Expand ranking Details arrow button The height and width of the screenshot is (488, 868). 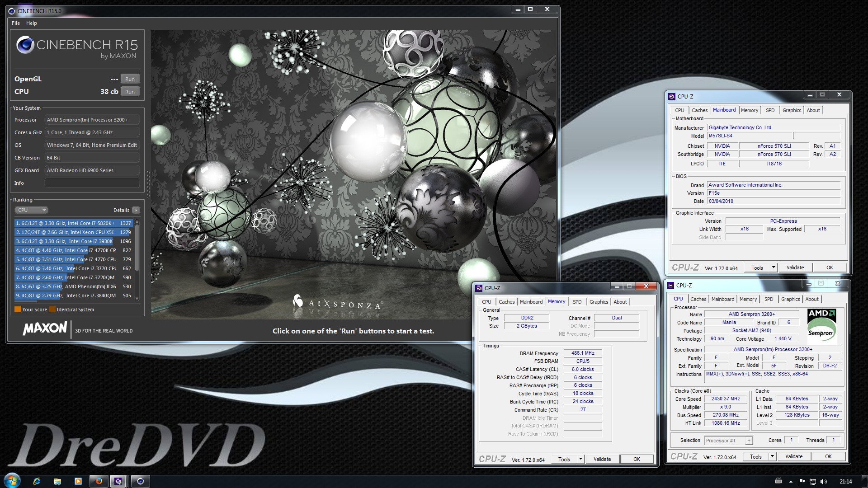pos(136,210)
